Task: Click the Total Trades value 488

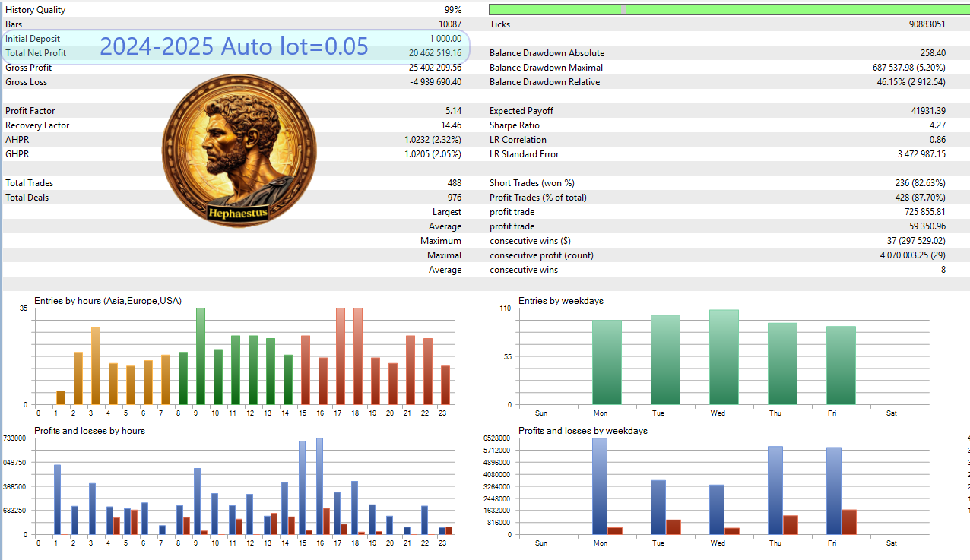Action: click(x=455, y=183)
